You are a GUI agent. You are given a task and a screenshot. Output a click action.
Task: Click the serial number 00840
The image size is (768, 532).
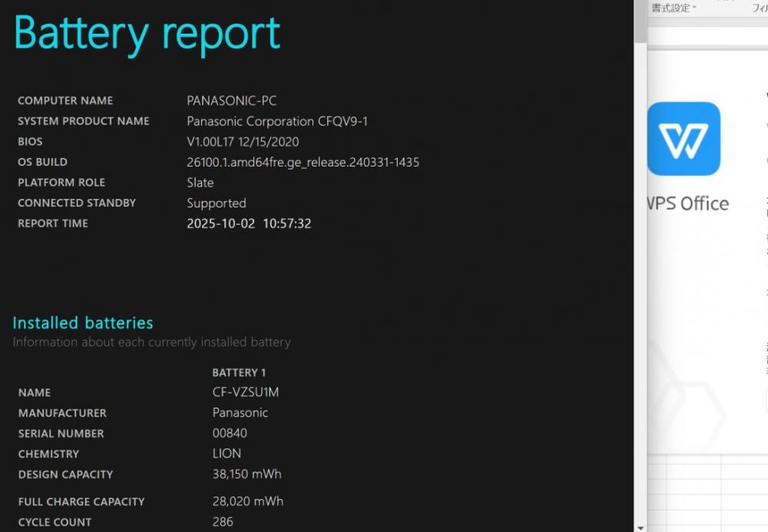coord(230,433)
